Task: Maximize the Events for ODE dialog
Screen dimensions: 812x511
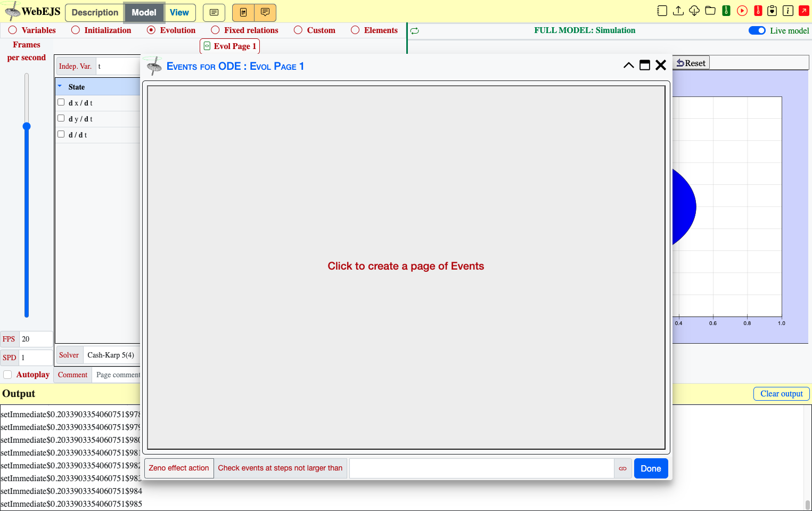Action: 645,65
